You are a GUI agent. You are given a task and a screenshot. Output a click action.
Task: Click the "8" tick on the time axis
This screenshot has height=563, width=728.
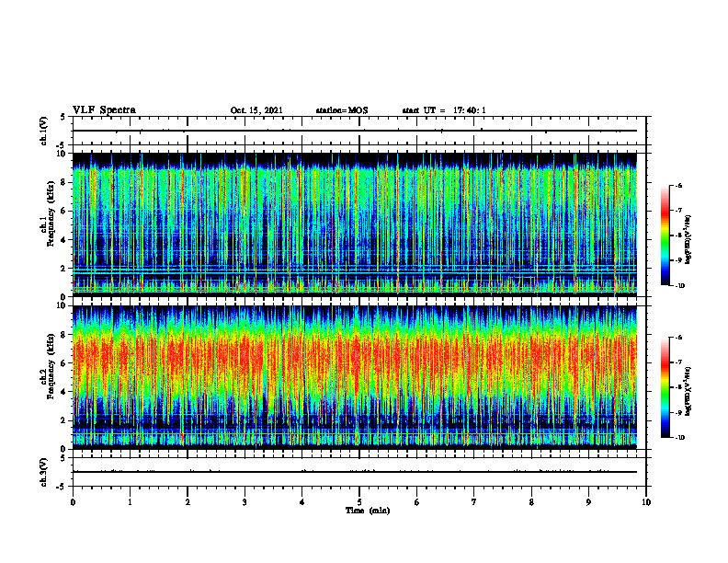coord(531,502)
